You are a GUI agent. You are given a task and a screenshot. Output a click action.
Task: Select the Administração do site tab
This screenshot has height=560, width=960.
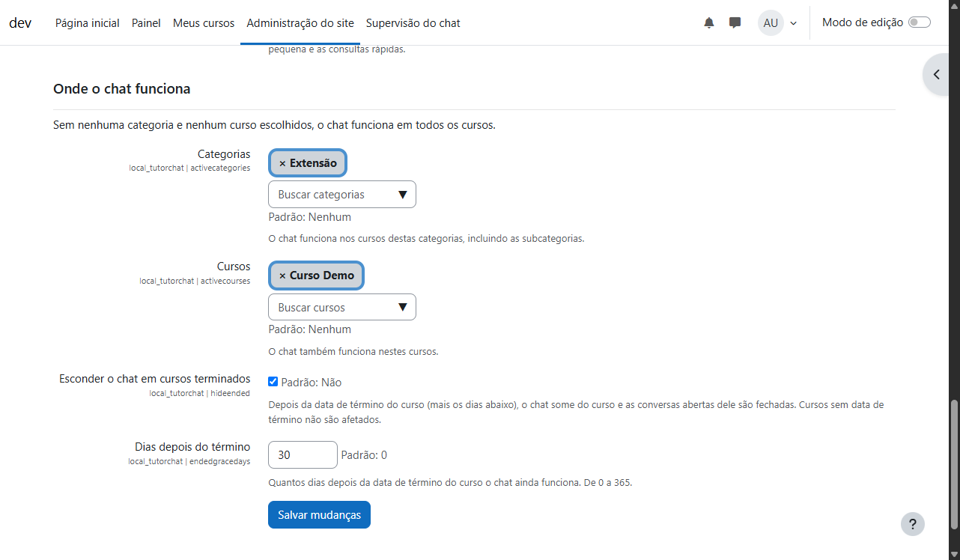coord(300,23)
